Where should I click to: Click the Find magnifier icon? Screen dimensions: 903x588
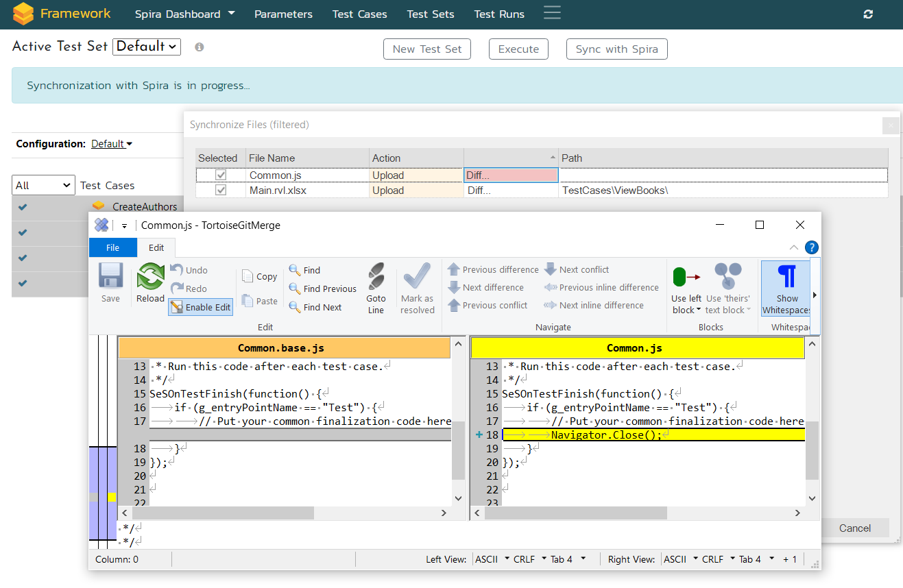pos(296,270)
